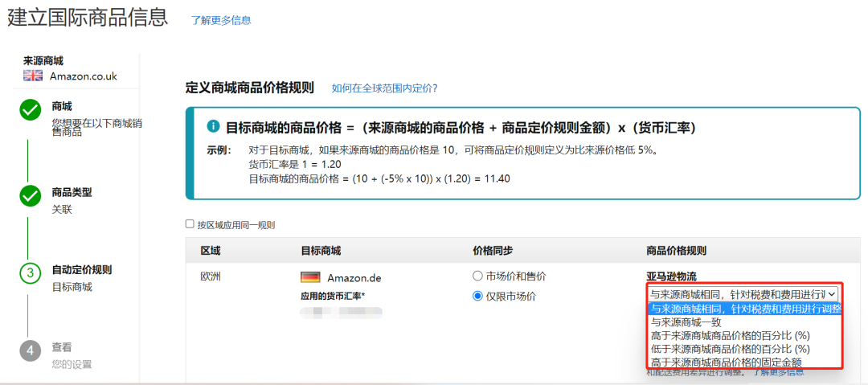Select 市场价和售价 radio option
The width and height of the screenshot is (868, 385).
[x=477, y=276]
